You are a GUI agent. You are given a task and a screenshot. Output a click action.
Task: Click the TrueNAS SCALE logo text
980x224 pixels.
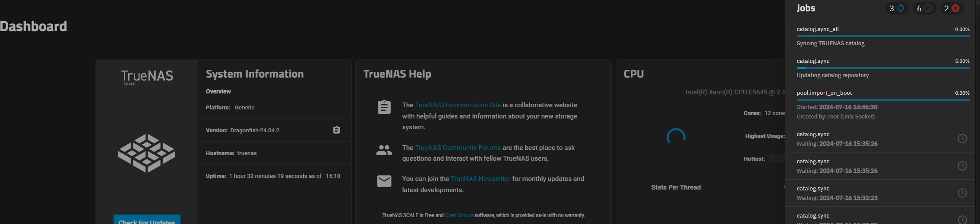[x=147, y=77]
